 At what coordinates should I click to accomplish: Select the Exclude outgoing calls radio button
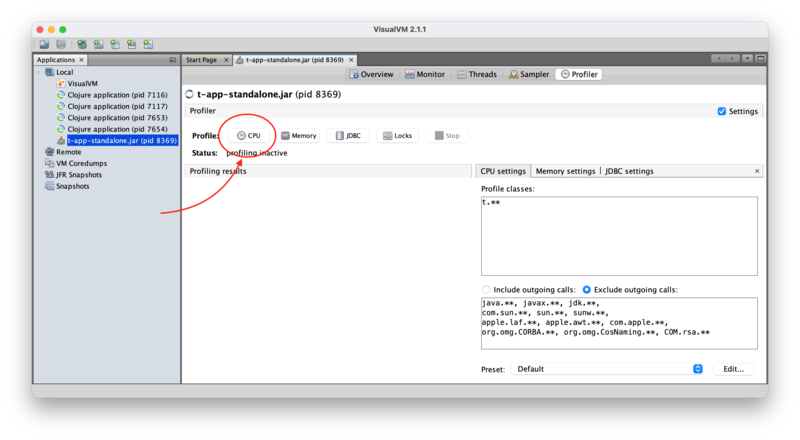point(587,289)
